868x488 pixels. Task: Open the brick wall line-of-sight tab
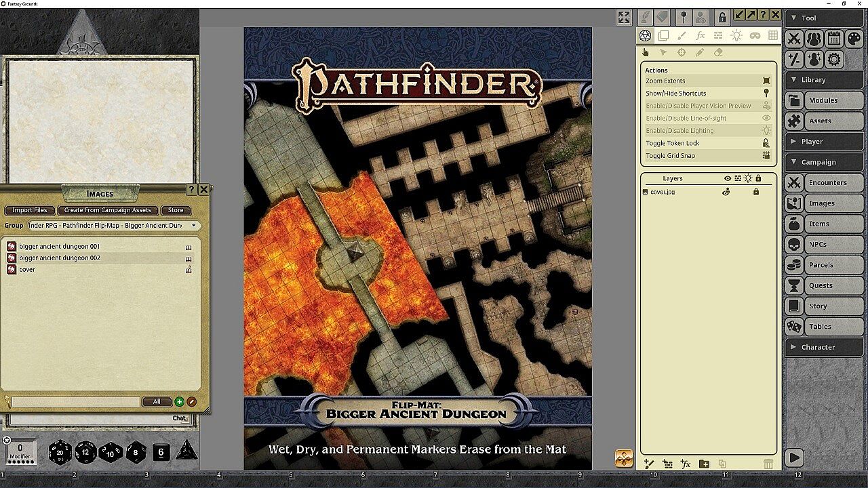(718, 36)
